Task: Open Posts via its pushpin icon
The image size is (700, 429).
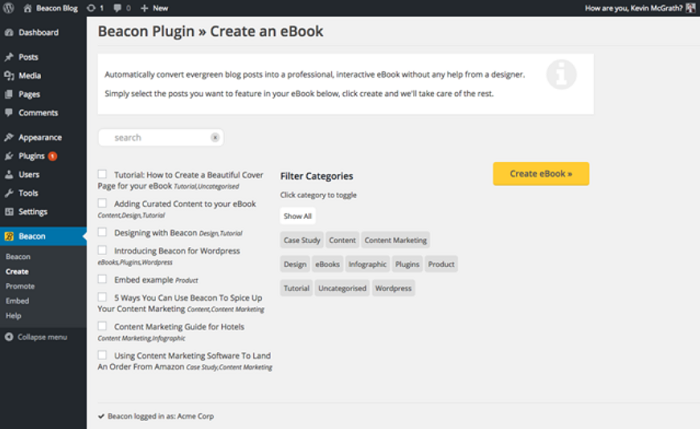Action: [9, 58]
